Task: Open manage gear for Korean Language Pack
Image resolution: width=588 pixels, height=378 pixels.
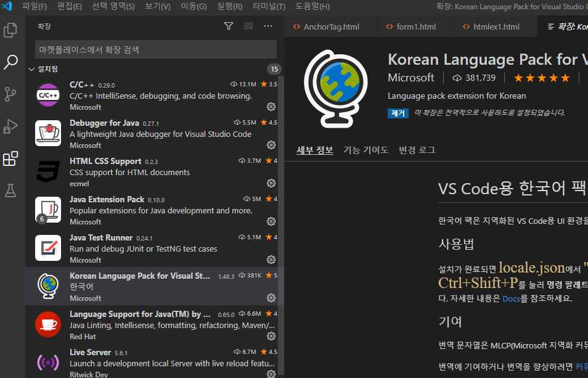Action: 271,298
